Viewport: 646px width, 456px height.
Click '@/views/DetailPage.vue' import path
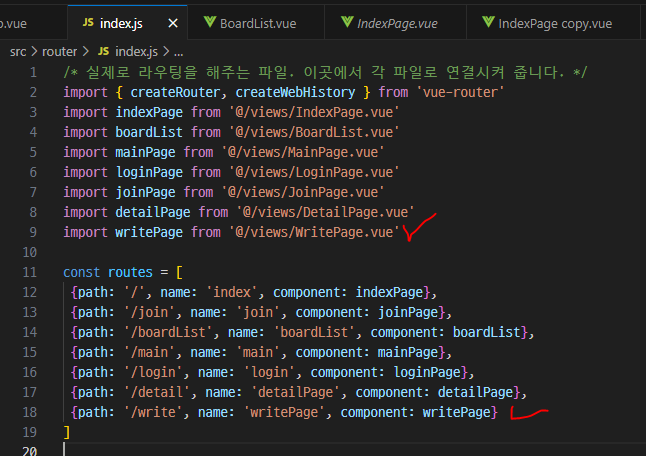[x=325, y=212]
